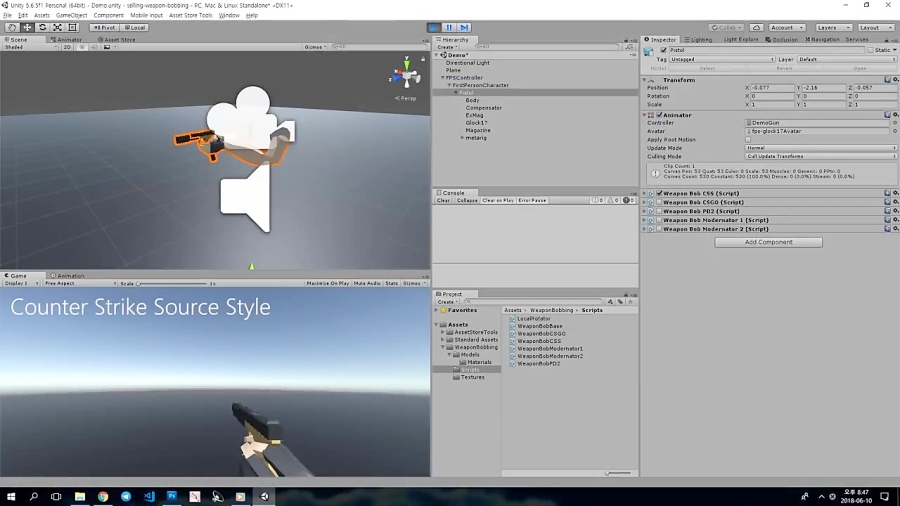Select the Hand tool in the toolbar
Image resolution: width=900 pixels, height=506 pixels.
12,27
